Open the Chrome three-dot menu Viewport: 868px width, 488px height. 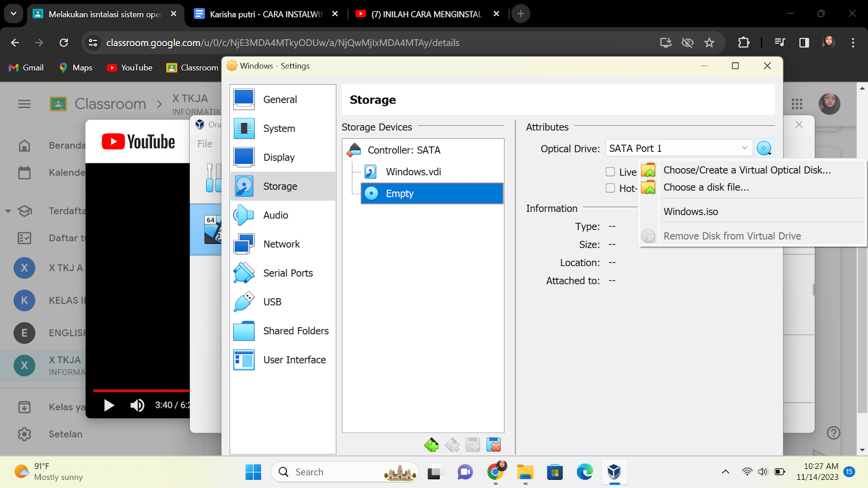pyautogui.click(x=853, y=42)
